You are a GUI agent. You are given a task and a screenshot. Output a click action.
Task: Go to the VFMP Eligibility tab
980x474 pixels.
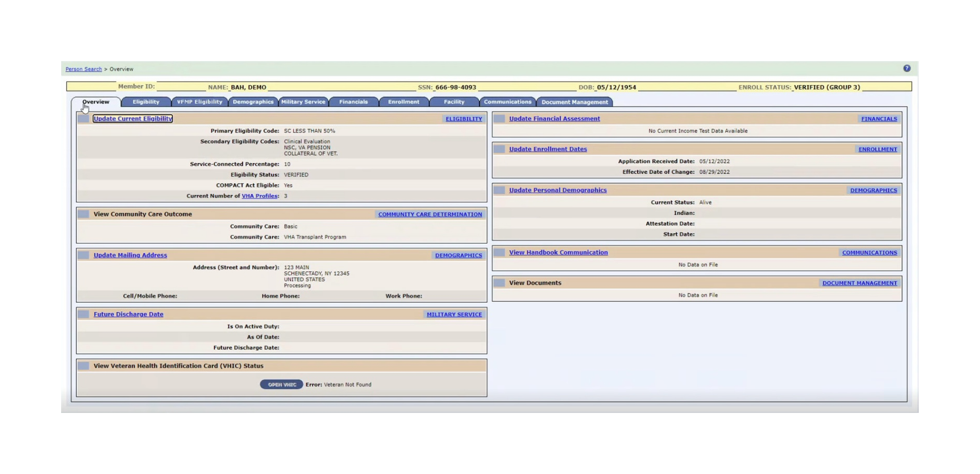pyautogui.click(x=200, y=102)
